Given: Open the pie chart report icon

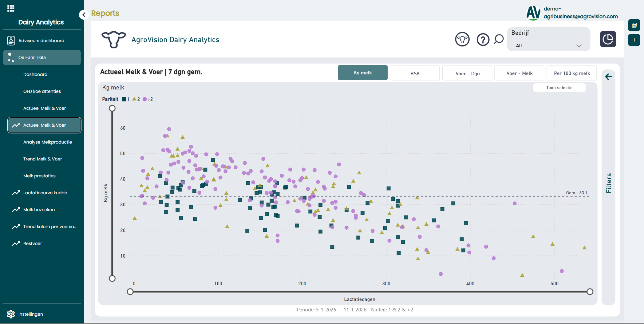Looking at the screenshot, I should point(608,39).
